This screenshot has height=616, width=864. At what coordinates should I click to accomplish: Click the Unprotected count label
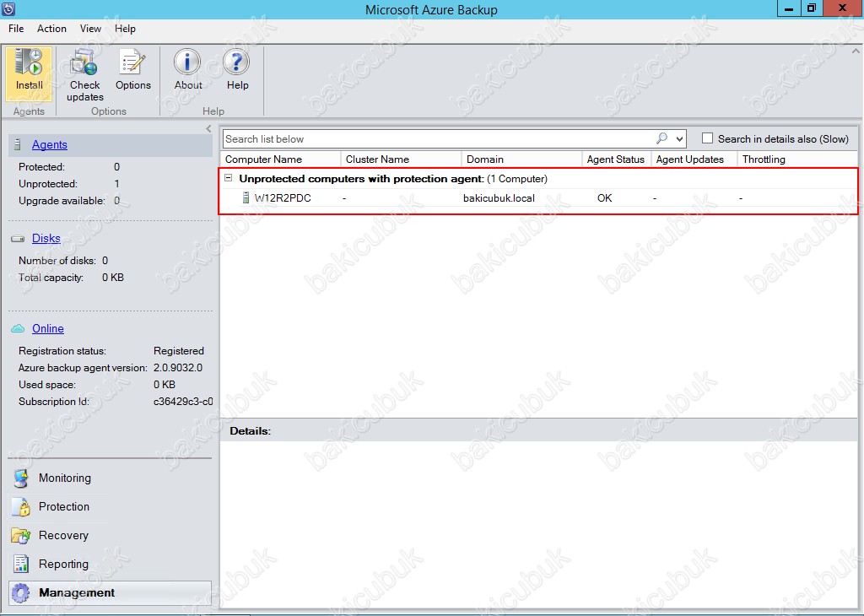[48, 183]
